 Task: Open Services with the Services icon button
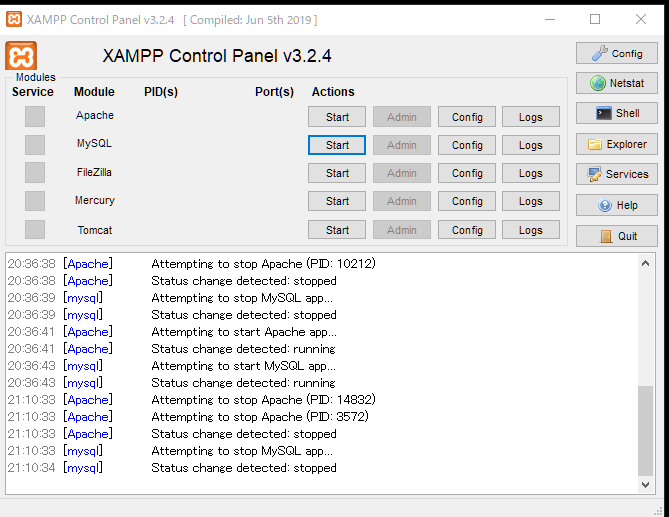click(617, 174)
